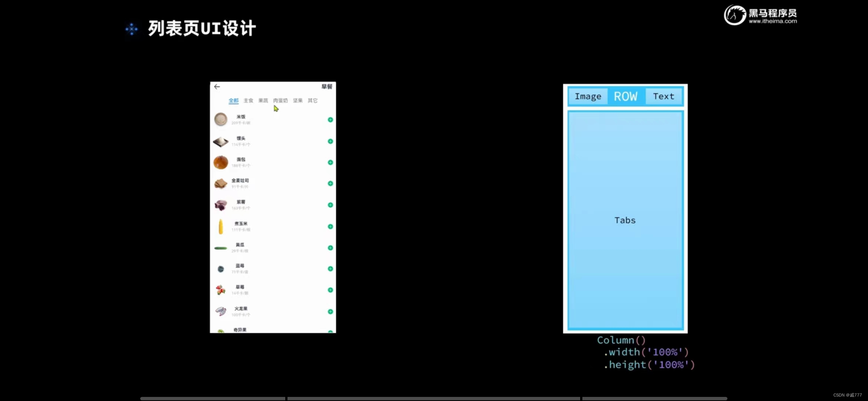Select the 主食 category tab

coord(248,100)
